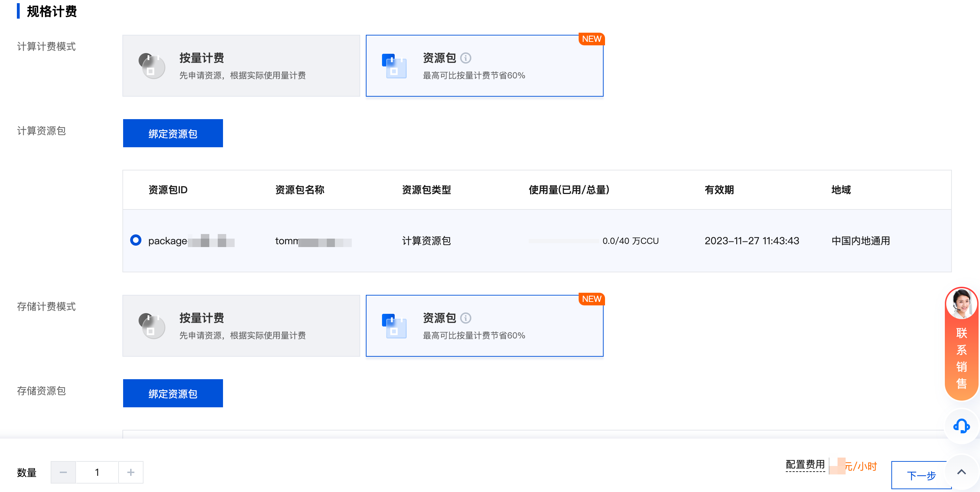Viewport: 980px width, 492px height.
Task: Click blue resource pack icon in compute billing
Action: [394, 66]
